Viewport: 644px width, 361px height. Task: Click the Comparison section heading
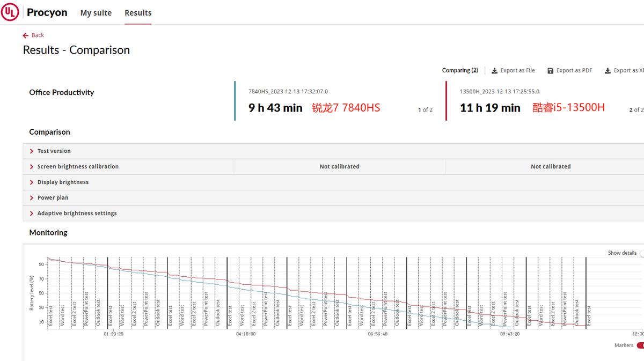click(50, 132)
